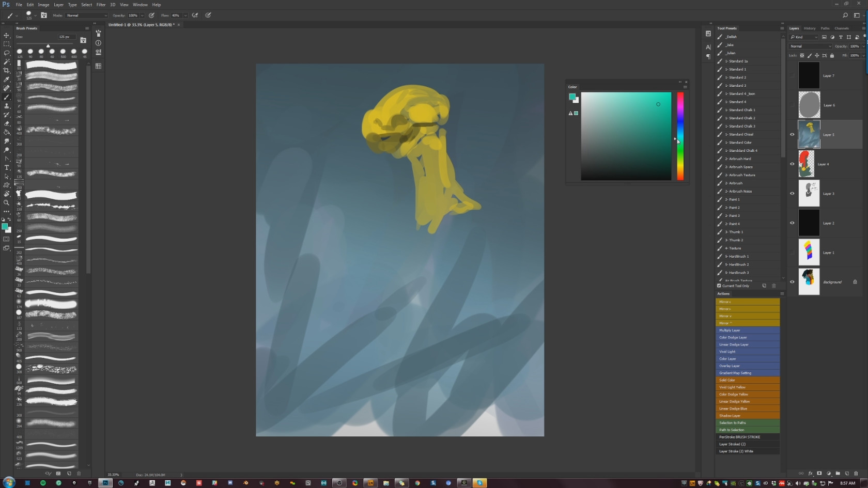The width and height of the screenshot is (868, 488).
Task: Run the Shadow Layer action
Action: pos(748,416)
